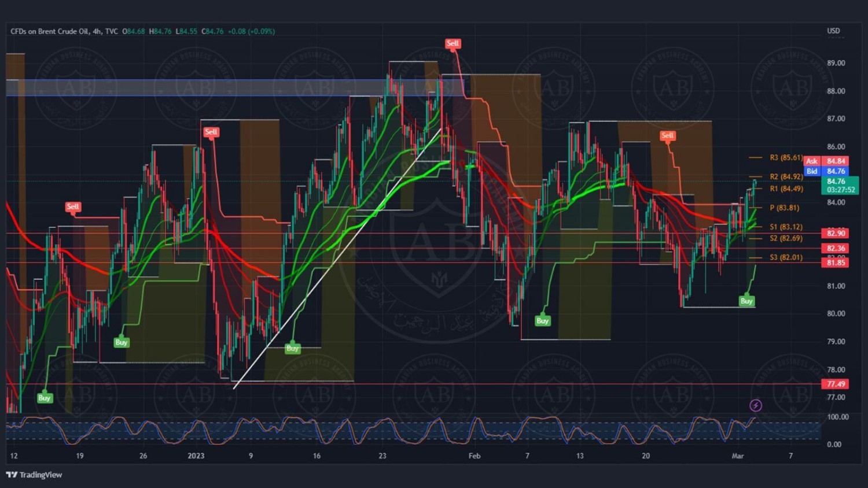This screenshot has width=868, height=488.
Task: Click the 2023 date axis label
Action: click(x=196, y=456)
